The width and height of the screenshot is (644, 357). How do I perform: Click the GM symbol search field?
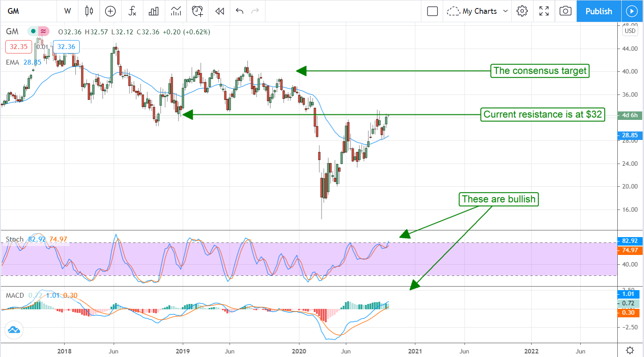pos(29,11)
